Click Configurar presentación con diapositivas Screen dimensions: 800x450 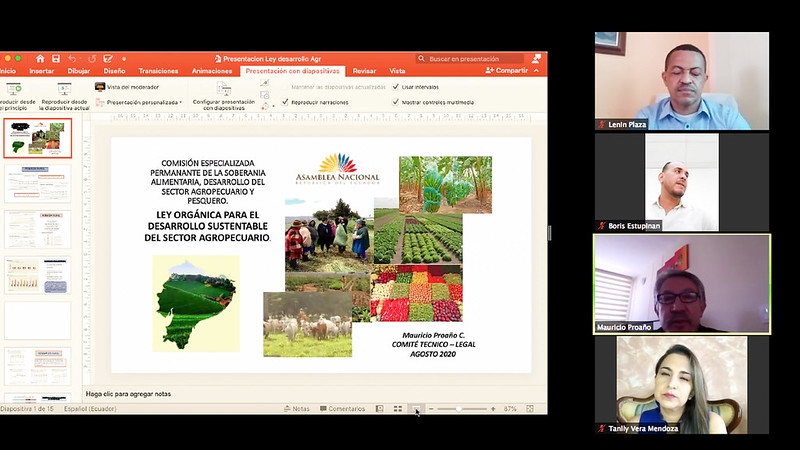click(x=223, y=96)
